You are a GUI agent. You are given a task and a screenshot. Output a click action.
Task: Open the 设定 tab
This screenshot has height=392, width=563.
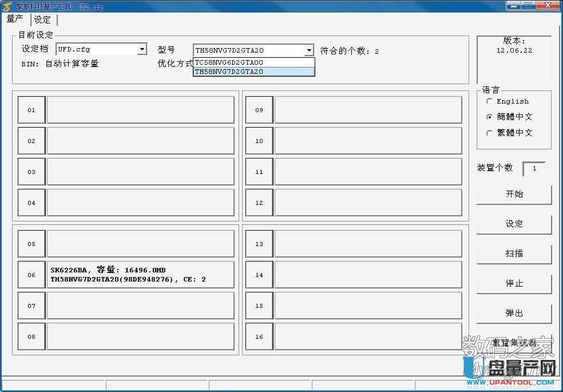pos(42,19)
